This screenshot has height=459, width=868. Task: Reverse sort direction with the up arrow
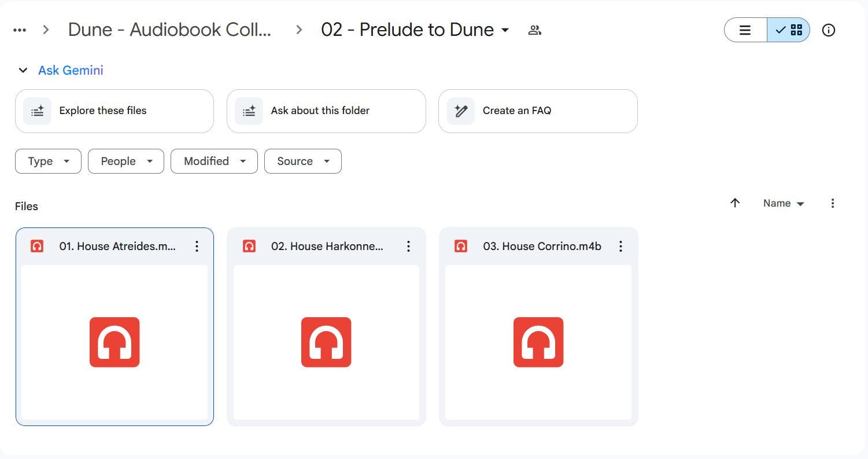click(735, 203)
